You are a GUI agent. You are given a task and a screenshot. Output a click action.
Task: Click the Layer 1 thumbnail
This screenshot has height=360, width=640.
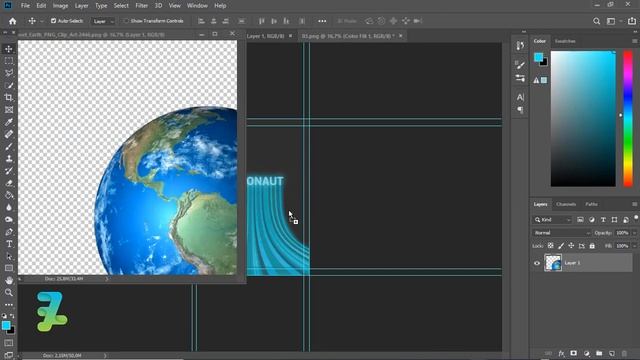(553, 263)
